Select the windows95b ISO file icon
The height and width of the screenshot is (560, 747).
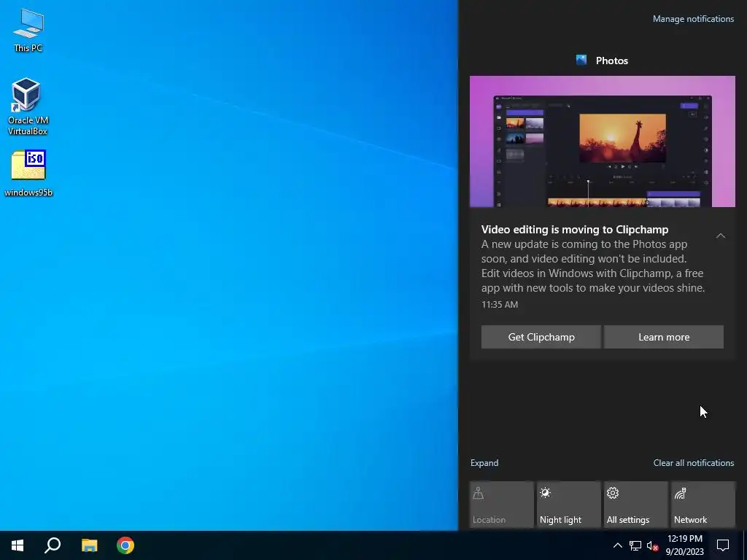point(28,173)
